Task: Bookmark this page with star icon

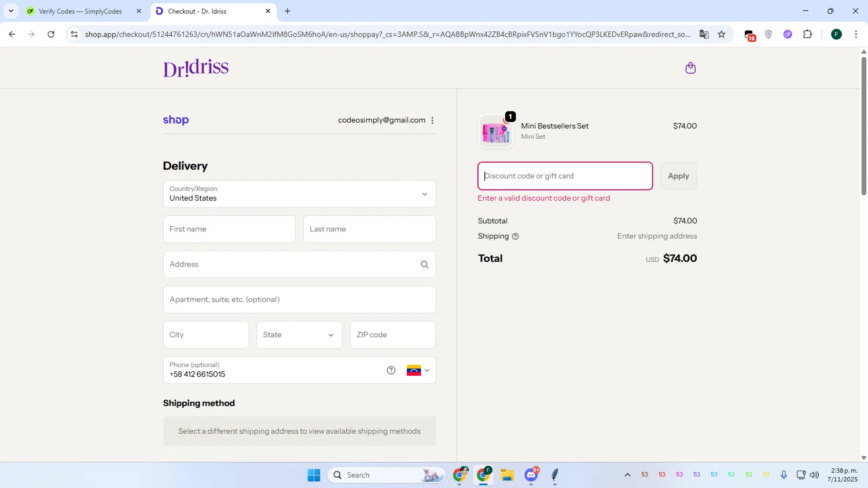Action: (722, 35)
